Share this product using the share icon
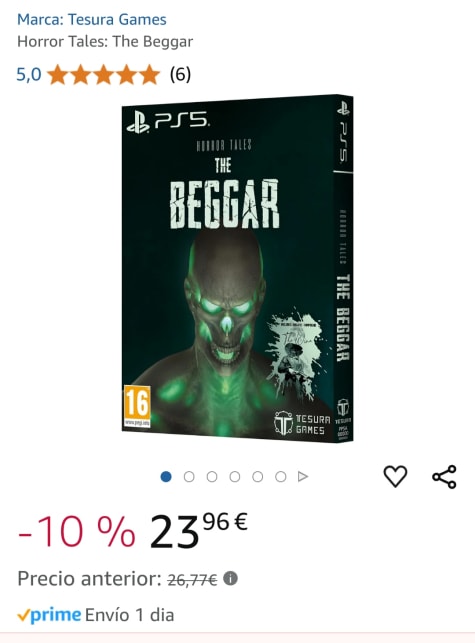 [444, 477]
